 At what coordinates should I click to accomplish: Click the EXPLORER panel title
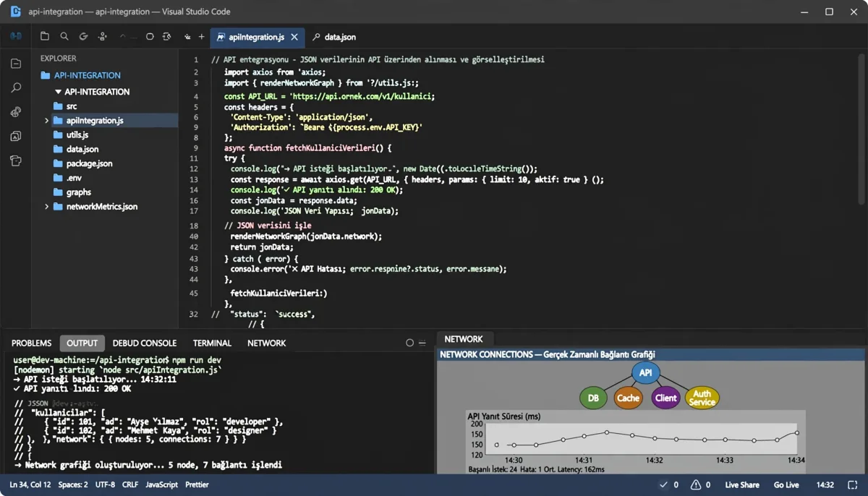click(x=59, y=59)
